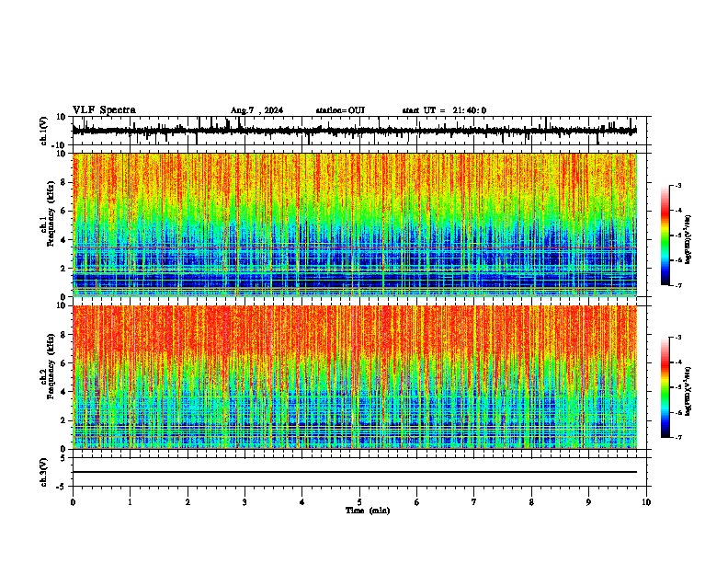Click time axis tick label "5"
The image size is (728, 563).
pos(359,502)
